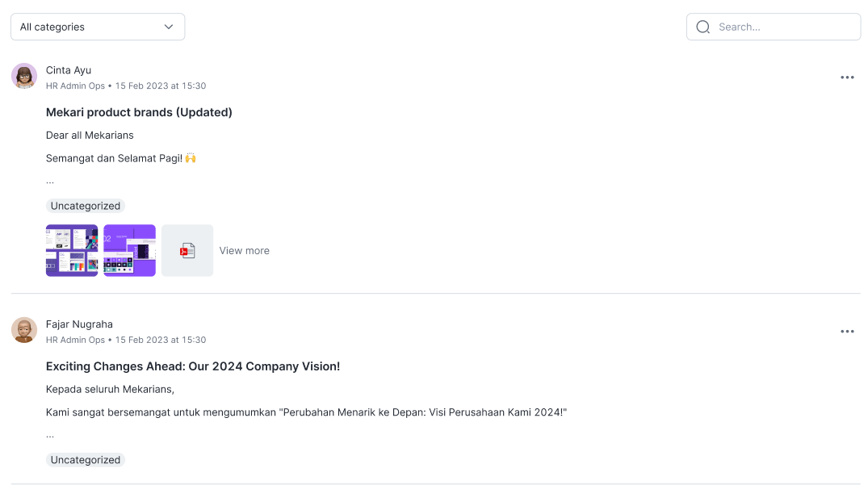Image resolution: width=868 pixels, height=485 pixels.
Task: Open the first purple image attachment thumbnail
Action: 72,250
